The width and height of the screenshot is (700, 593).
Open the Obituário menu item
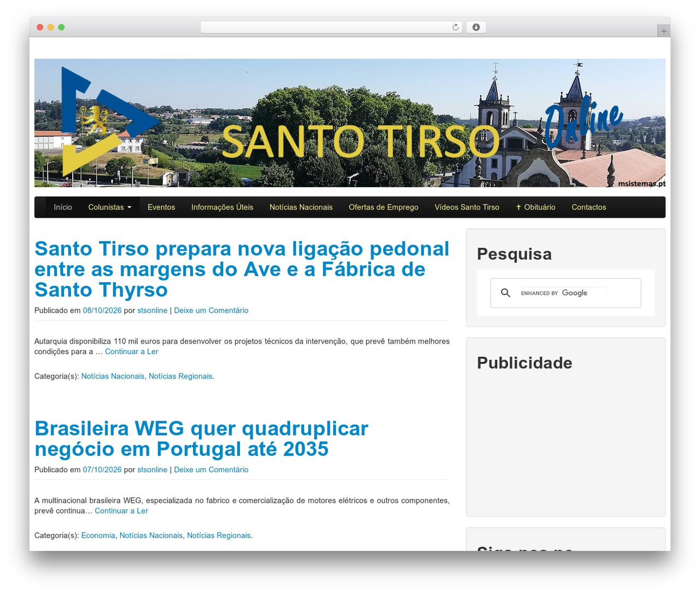coord(535,207)
